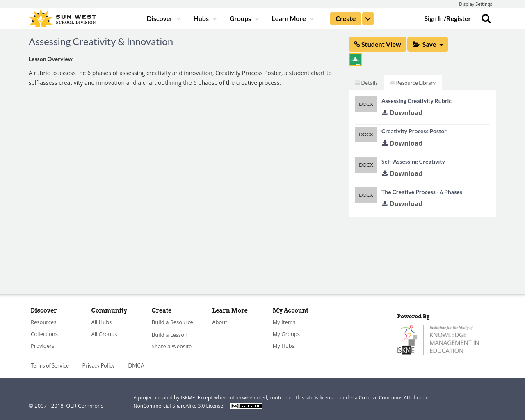Viewport: 525px width, 420px height.
Task: Click the Google Classroom share icon
Action: coord(355,59)
